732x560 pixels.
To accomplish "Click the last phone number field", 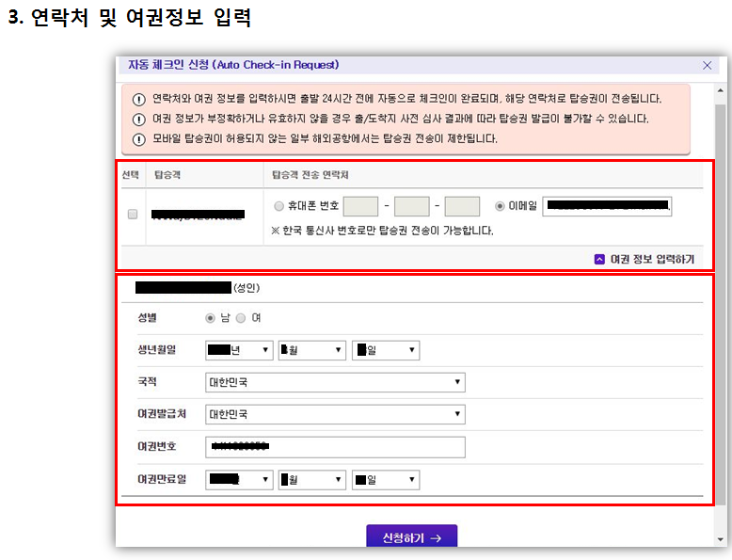I will [462, 207].
